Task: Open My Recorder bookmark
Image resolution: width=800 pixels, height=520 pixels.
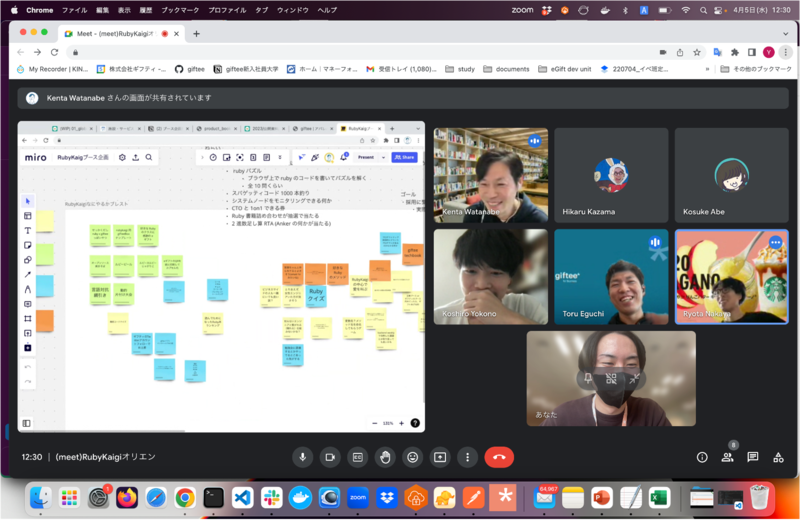Action: (52, 69)
